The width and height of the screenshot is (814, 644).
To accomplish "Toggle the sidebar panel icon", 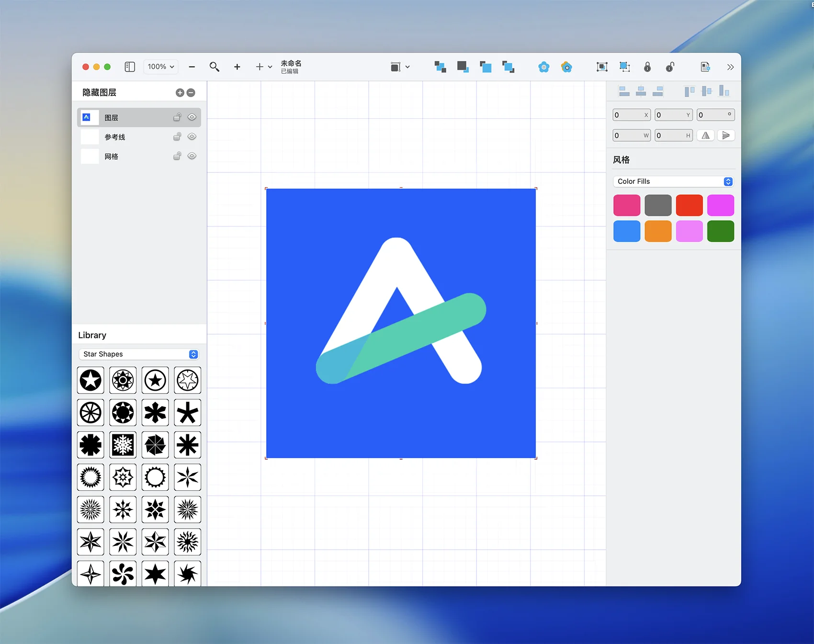I will click(130, 67).
